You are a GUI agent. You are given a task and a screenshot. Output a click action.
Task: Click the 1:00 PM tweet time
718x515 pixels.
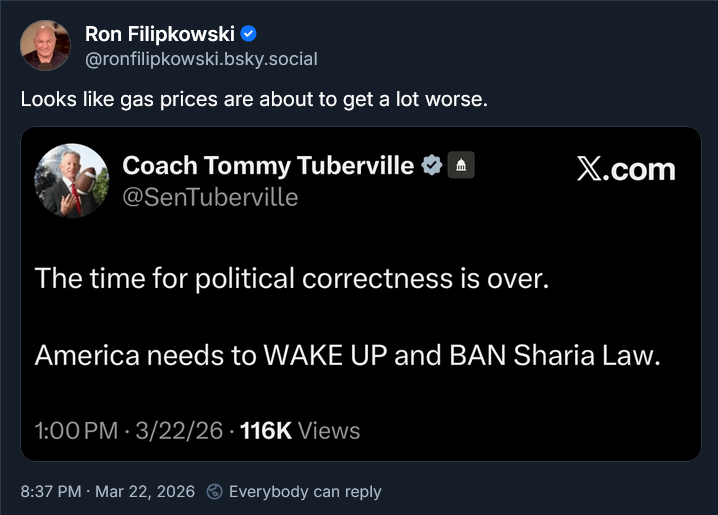(75, 431)
